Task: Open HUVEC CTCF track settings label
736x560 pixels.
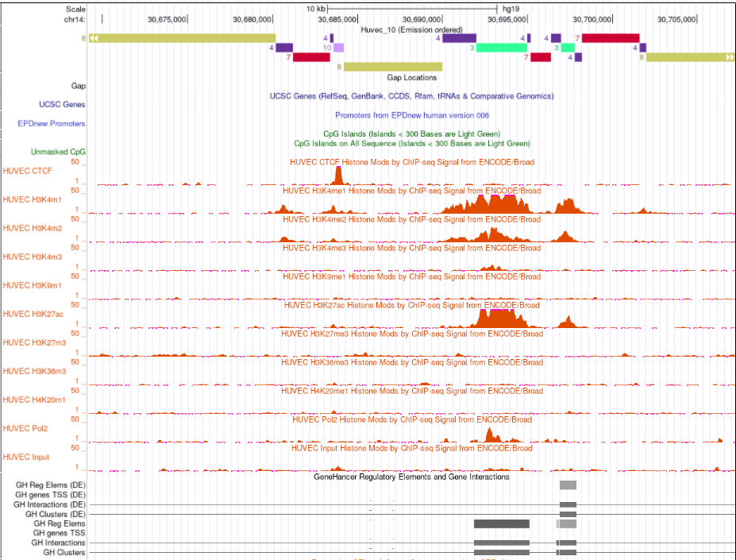Action: click(27, 171)
